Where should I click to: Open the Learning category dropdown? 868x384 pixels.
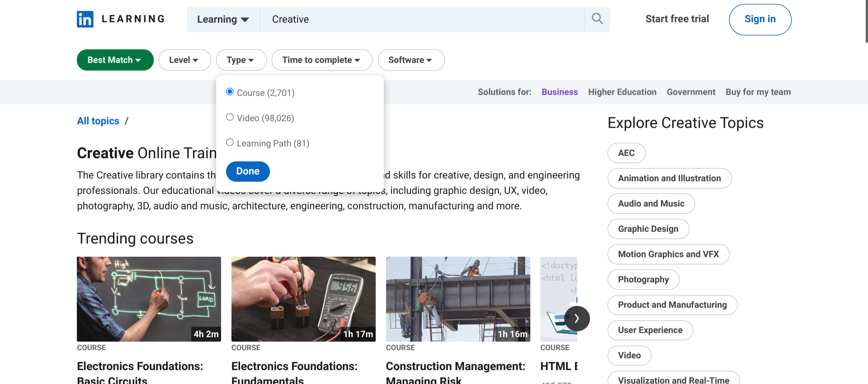click(223, 19)
